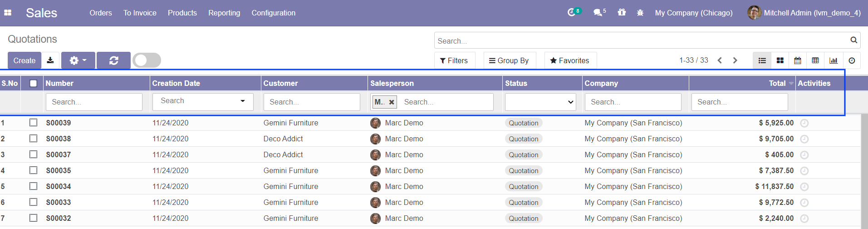Open the Configuration menu
This screenshot has width=868, height=229.
[x=273, y=13]
